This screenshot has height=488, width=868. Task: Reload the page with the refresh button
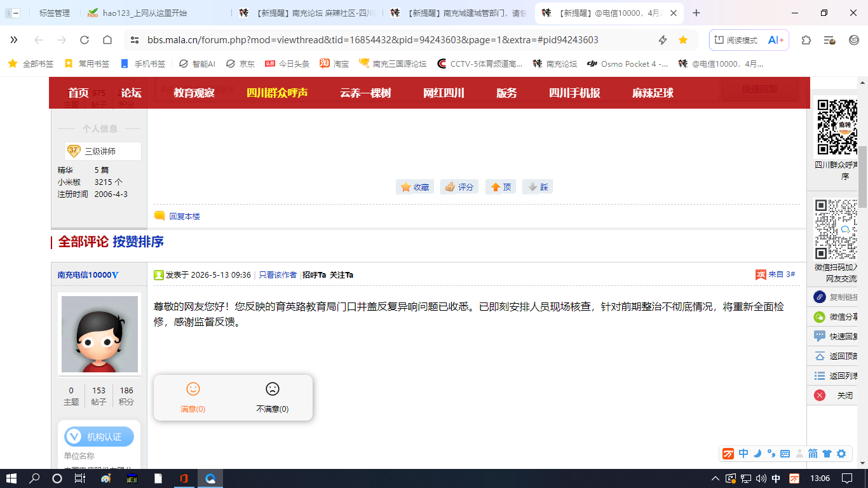coord(85,40)
